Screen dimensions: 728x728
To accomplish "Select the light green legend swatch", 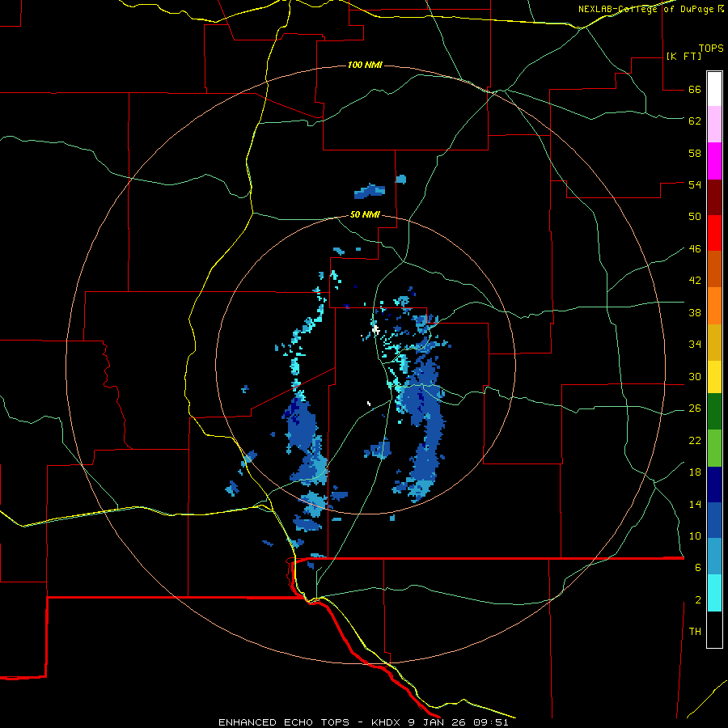I will tap(714, 448).
